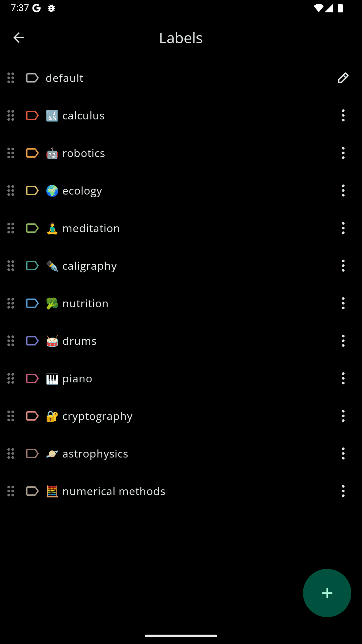Tap the add new label plus button

327,593
